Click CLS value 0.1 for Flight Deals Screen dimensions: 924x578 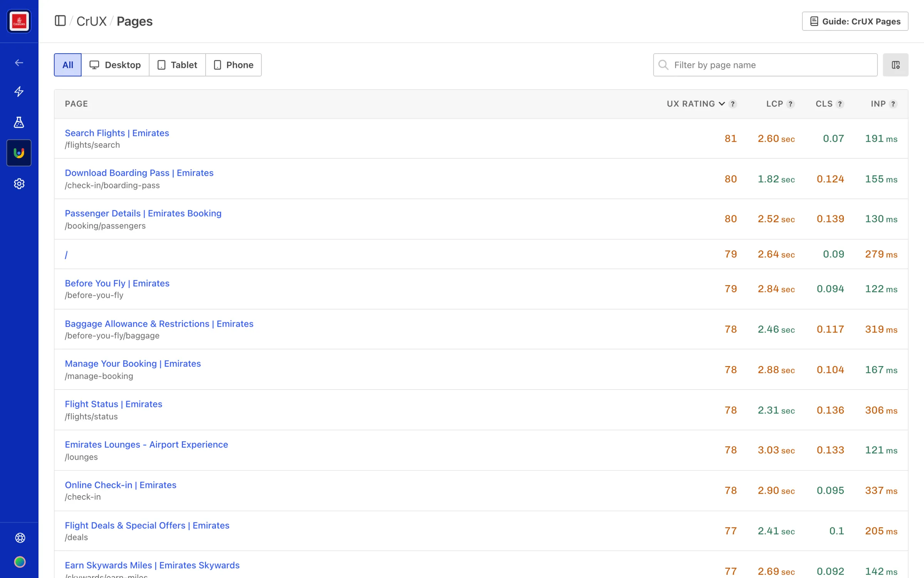pyautogui.click(x=837, y=531)
